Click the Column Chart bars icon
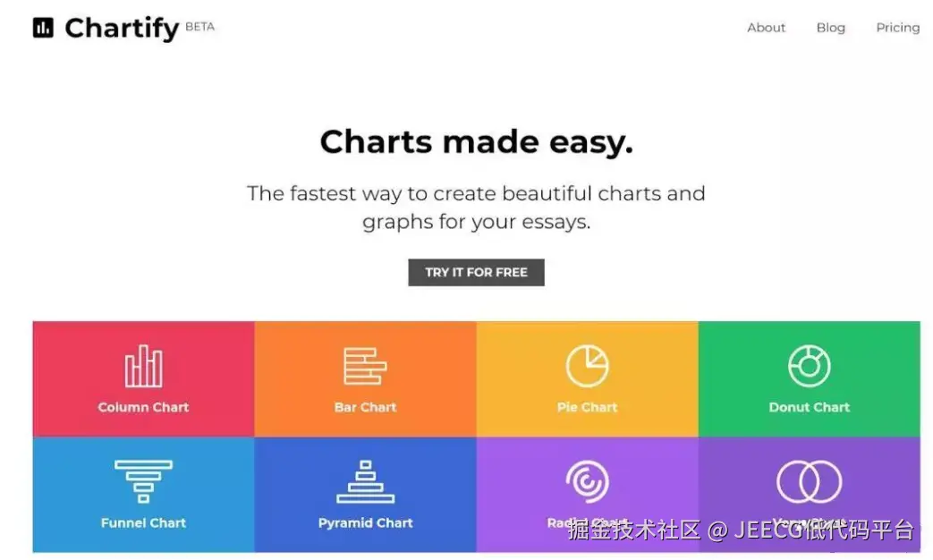The width and height of the screenshot is (933, 560). (143, 368)
